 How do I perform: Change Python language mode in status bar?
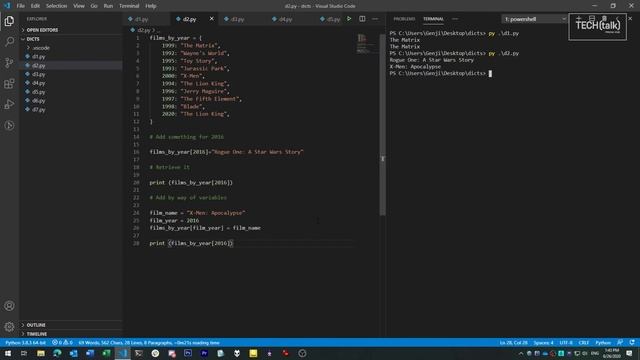coord(603,342)
